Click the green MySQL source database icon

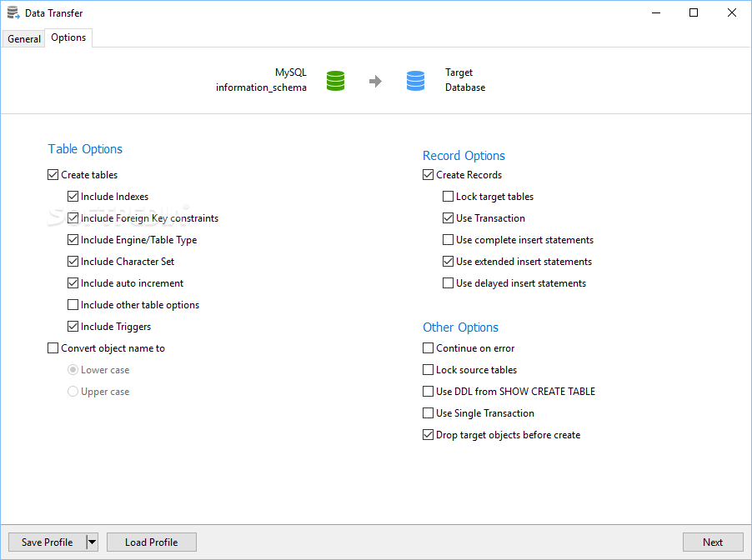335,81
